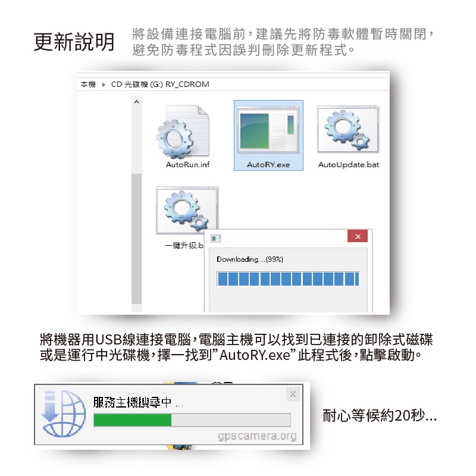This screenshot has width=476, height=476.
Task: Click the AutoRun.inf file name label
Action: point(187,165)
